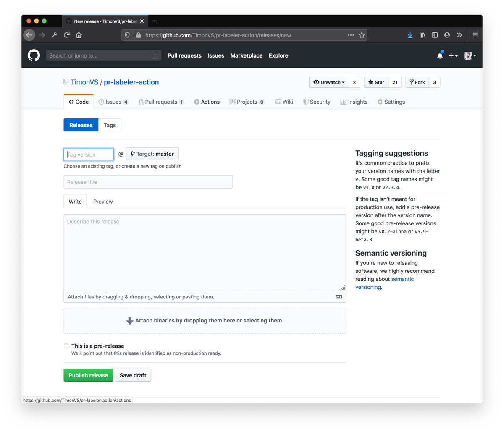The image size is (504, 432).
Task: Click Save draft
Action: [133, 375]
